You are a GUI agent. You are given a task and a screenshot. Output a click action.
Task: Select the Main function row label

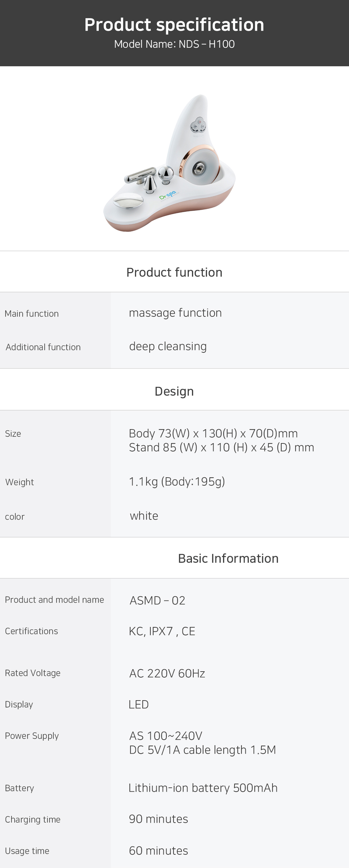pos(32,314)
